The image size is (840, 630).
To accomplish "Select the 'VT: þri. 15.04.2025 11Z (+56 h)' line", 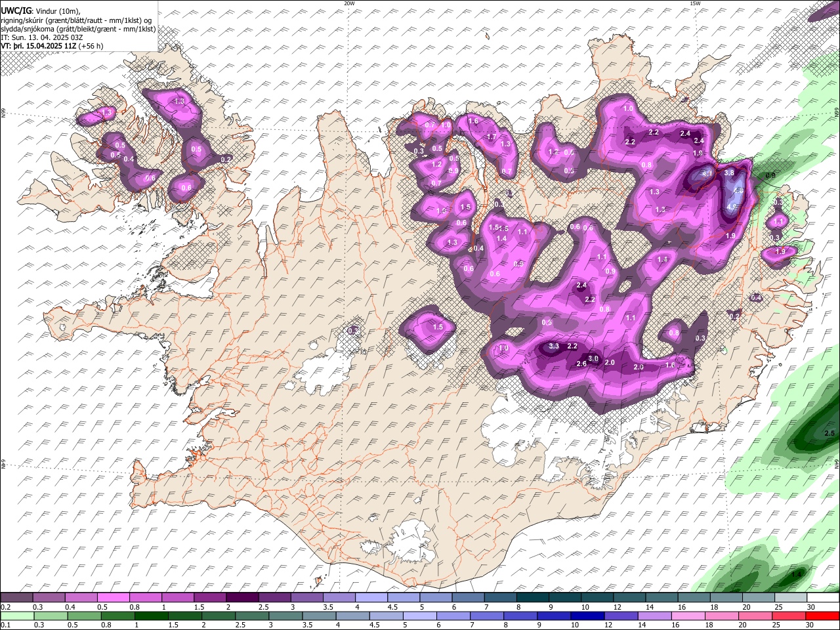I will 52,46.
